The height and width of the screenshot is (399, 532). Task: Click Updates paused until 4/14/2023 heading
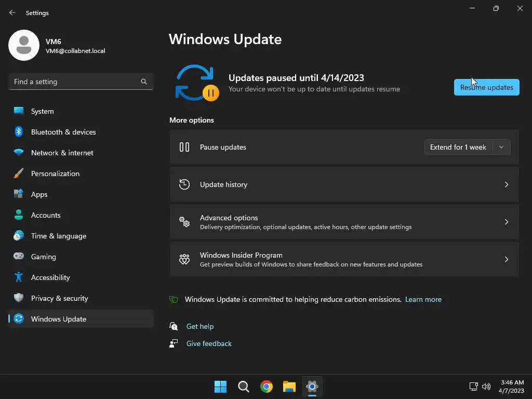coord(296,78)
